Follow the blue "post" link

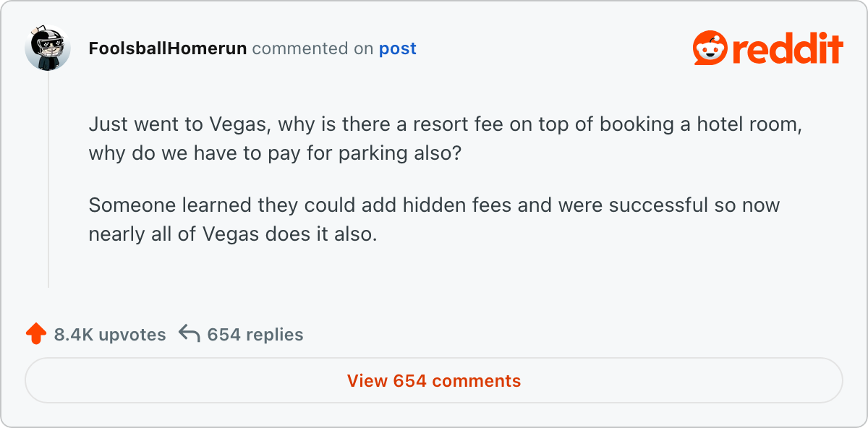point(398,49)
